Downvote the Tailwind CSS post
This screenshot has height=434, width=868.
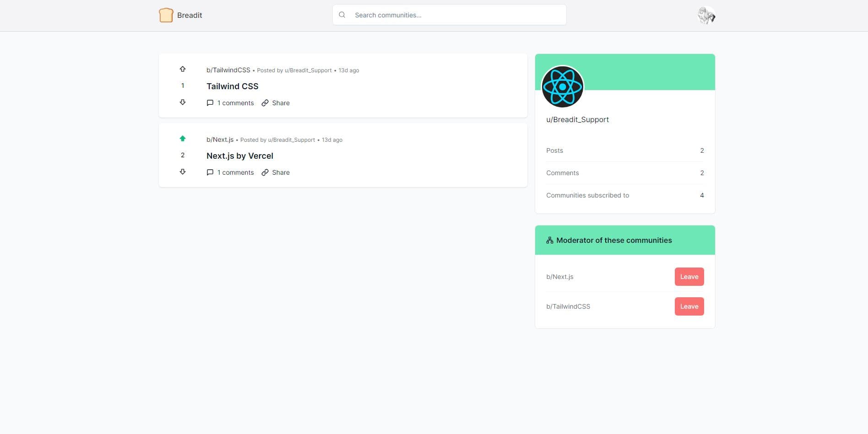(183, 102)
